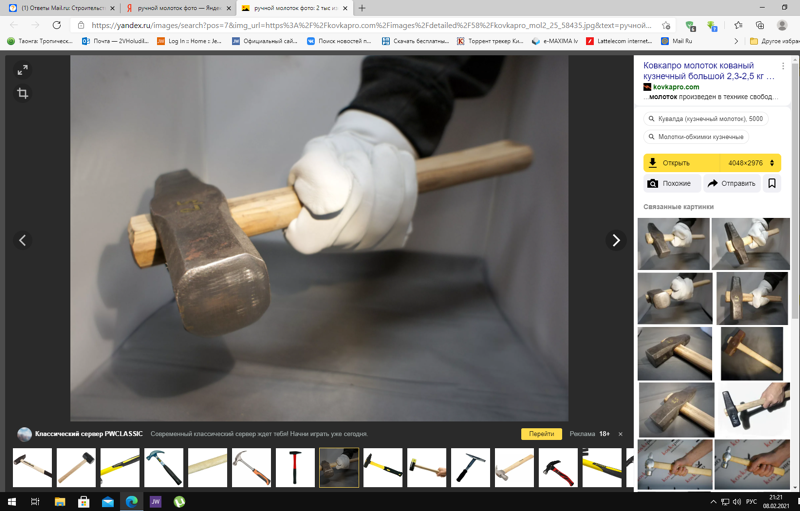Select related thumbnail of bare hand holding hammer
Viewport: 800px width, 511px height.
754,410
